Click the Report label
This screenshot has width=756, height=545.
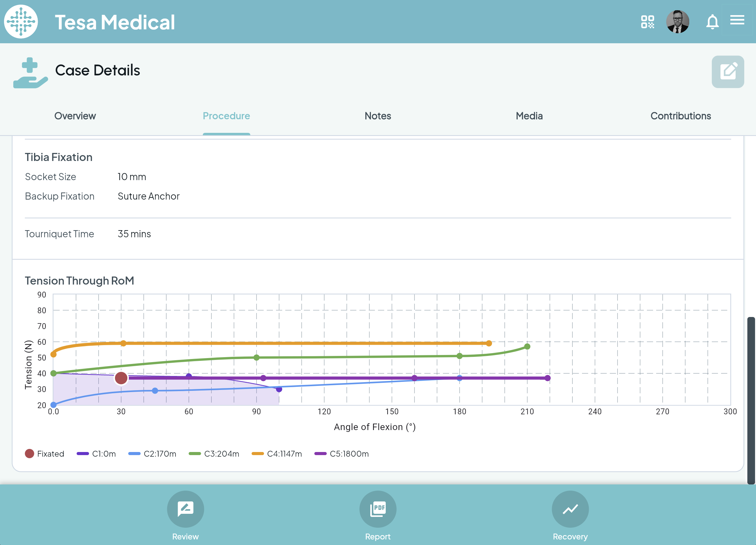(x=378, y=536)
